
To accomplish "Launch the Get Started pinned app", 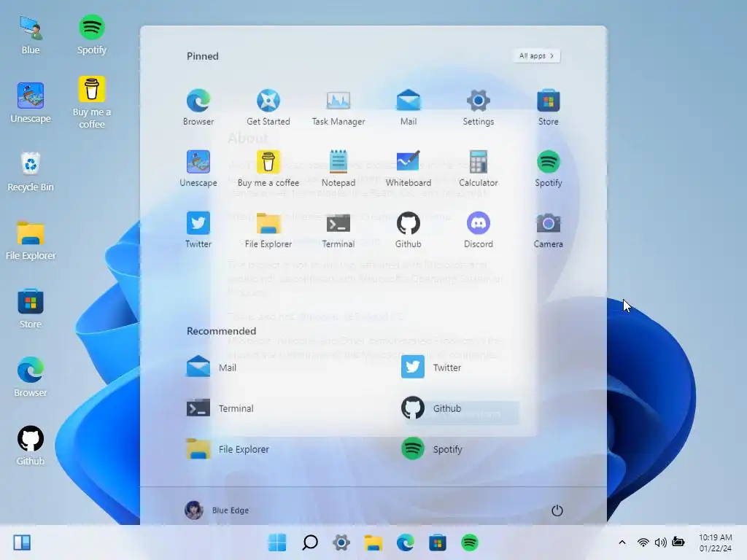I will 268,107.
